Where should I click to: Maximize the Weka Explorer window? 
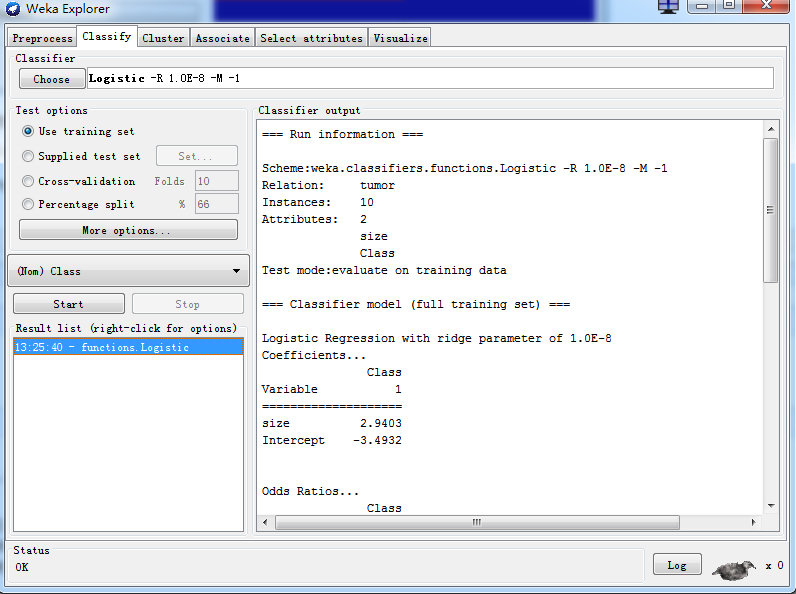[729, 6]
